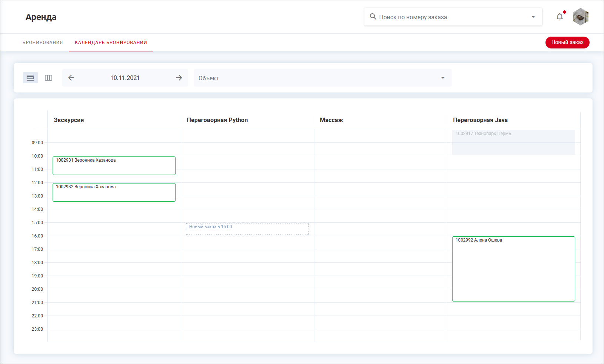
Task: Switch to column view icon
Action: [49, 78]
